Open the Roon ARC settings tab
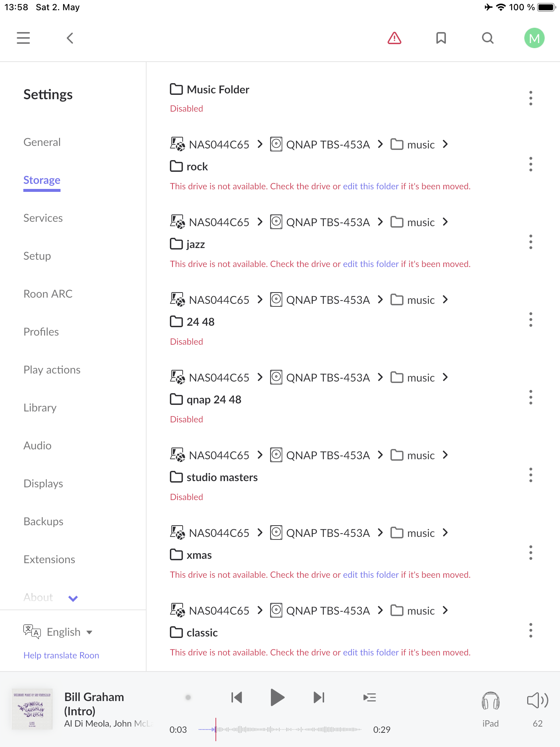The height and width of the screenshot is (747, 560). pos(48,294)
